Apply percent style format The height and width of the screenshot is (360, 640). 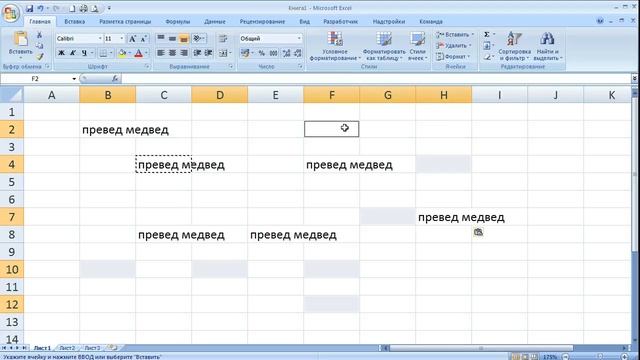[262, 53]
